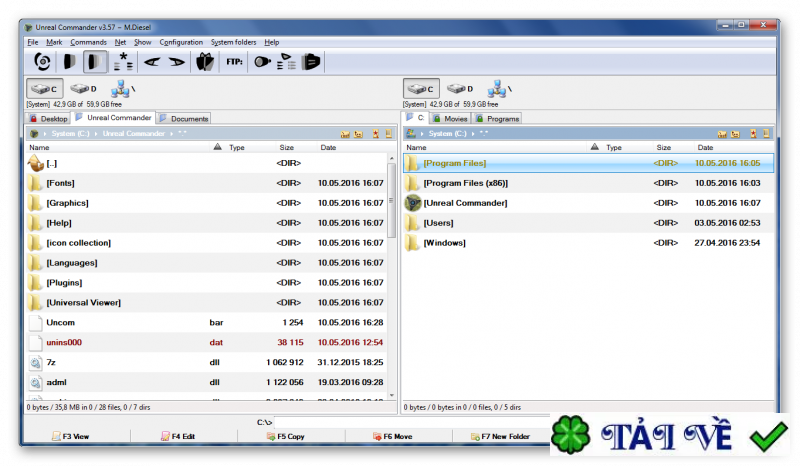The image size is (800, 466).
Task: Open the System folders menu
Action: pyautogui.click(x=234, y=42)
